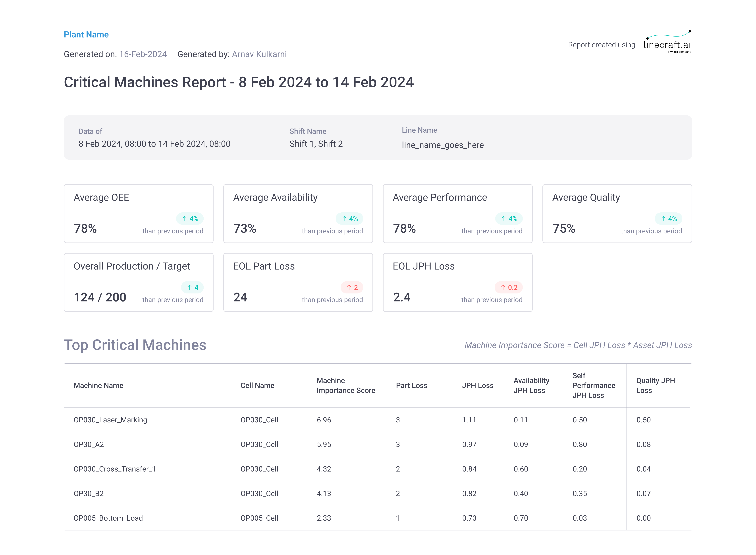This screenshot has width=756, height=555.
Task: Click the EOL Part Loss red arrow badge
Action: pyautogui.click(x=352, y=287)
